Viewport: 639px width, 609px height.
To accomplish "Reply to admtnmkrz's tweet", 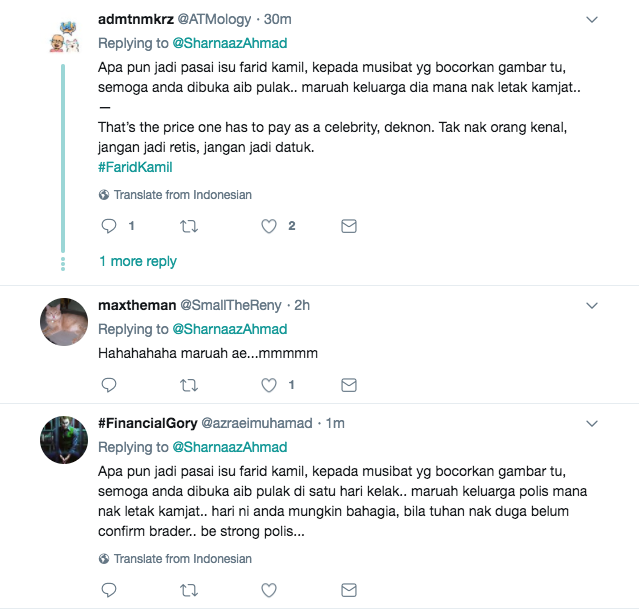I will (x=110, y=227).
